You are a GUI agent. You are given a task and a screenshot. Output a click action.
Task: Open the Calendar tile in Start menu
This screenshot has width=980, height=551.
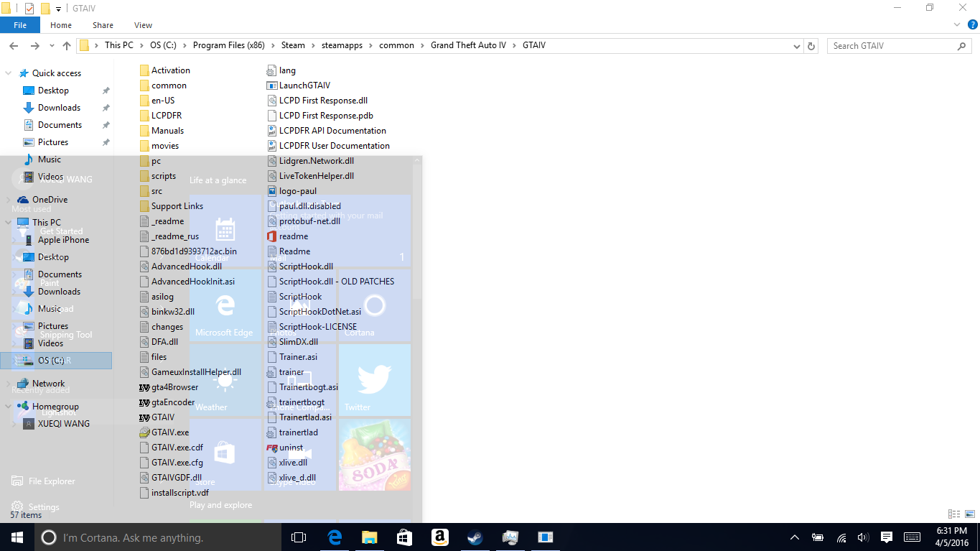point(225,231)
